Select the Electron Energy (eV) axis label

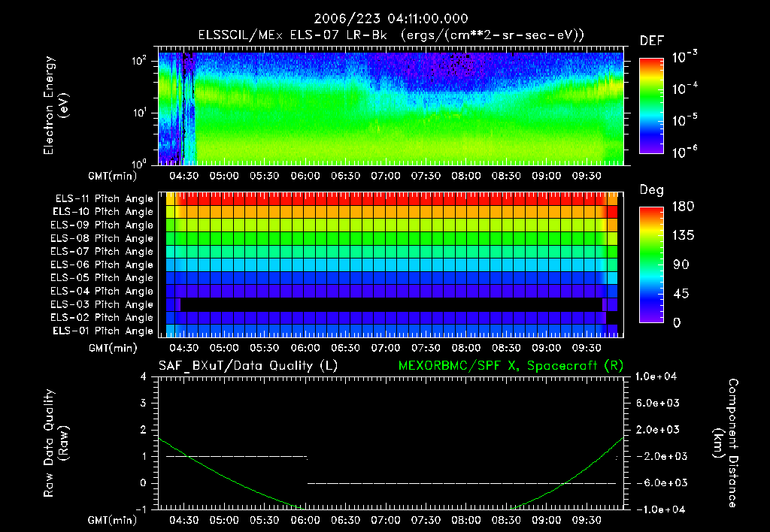click(56, 105)
